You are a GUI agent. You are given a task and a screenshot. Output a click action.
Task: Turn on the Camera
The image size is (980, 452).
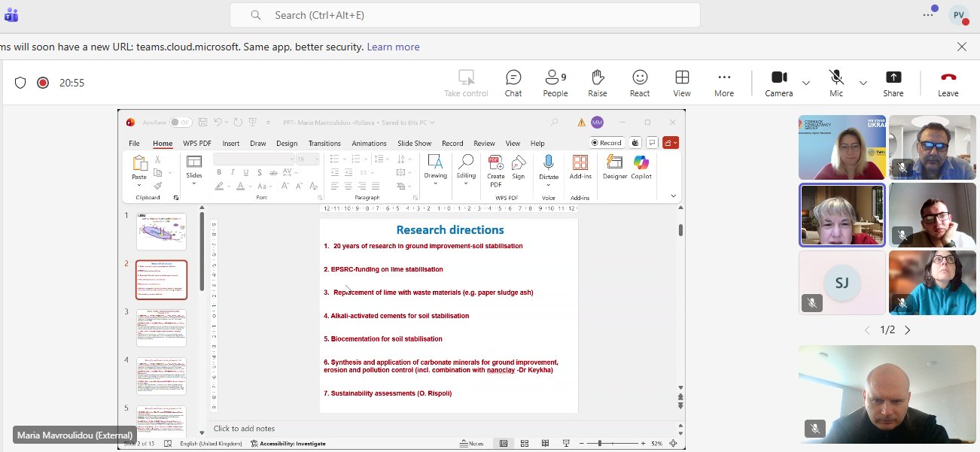778,83
